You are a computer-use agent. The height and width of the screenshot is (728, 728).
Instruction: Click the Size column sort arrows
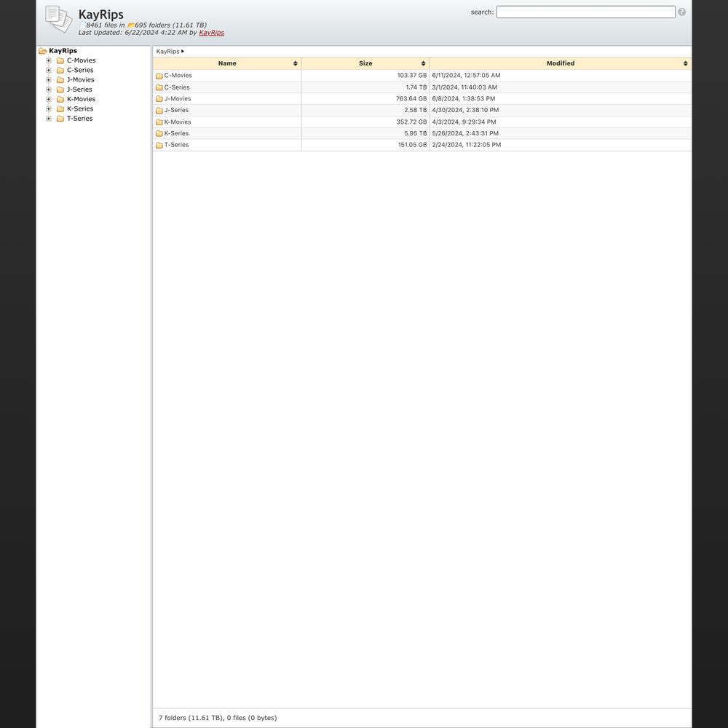pos(424,63)
